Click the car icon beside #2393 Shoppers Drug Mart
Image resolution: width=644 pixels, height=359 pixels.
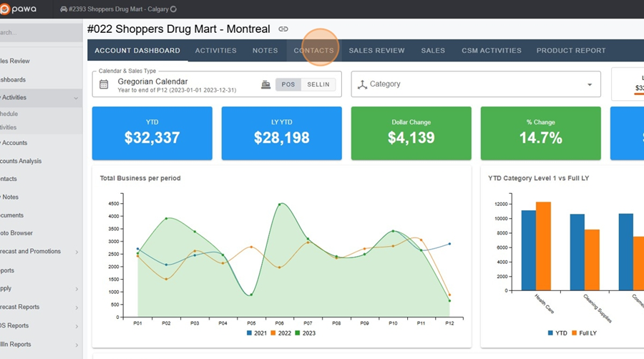[x=64, y=9]
